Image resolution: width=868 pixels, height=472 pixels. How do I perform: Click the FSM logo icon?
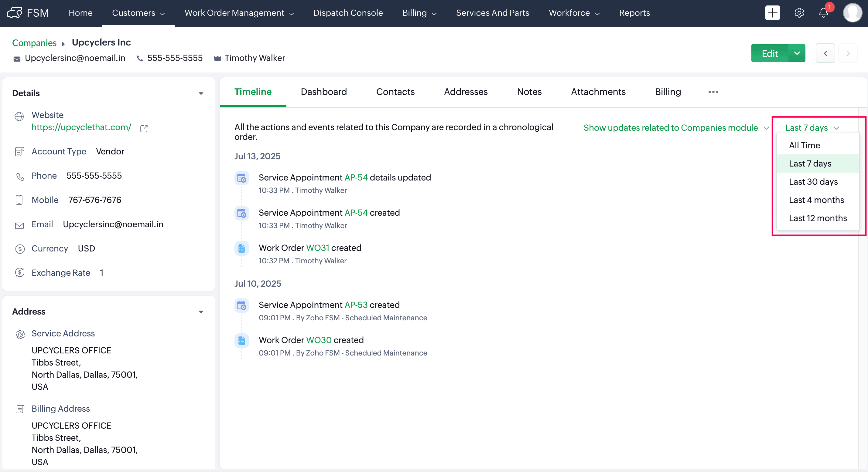(15, 13)
